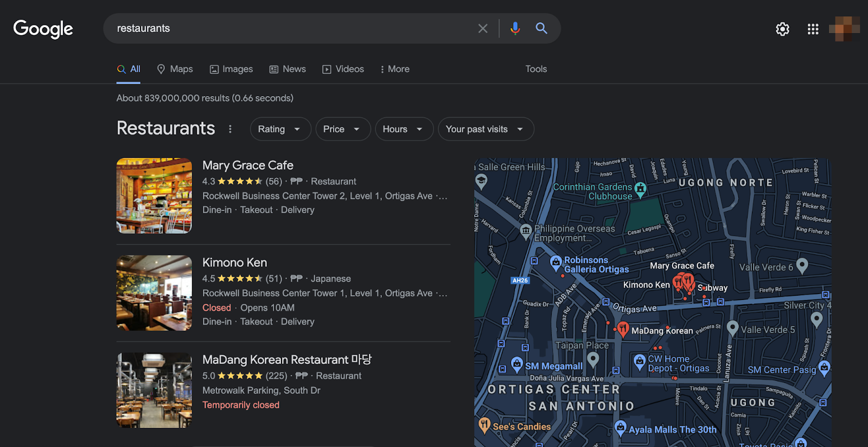Start voice search with the microphone icon
Viewport: 868px width, 447px height.
tap(515, 28)
